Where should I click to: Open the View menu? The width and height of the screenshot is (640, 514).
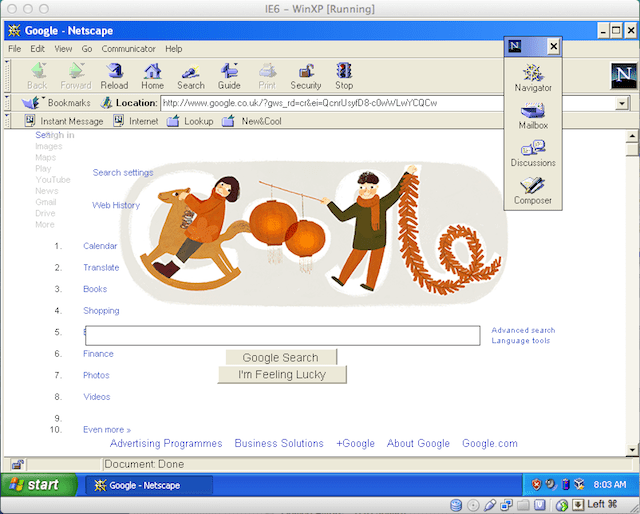[63, 49]
